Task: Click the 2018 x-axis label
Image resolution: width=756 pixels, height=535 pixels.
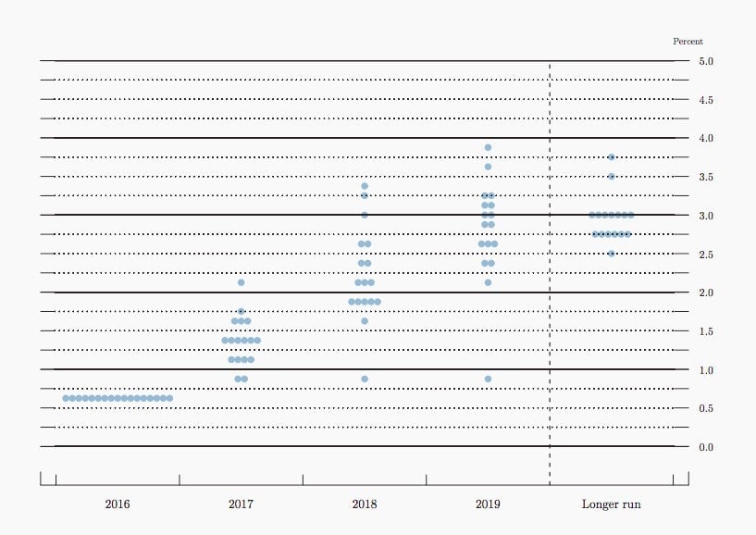Action: pyautogui.click(x=364, y=504)
